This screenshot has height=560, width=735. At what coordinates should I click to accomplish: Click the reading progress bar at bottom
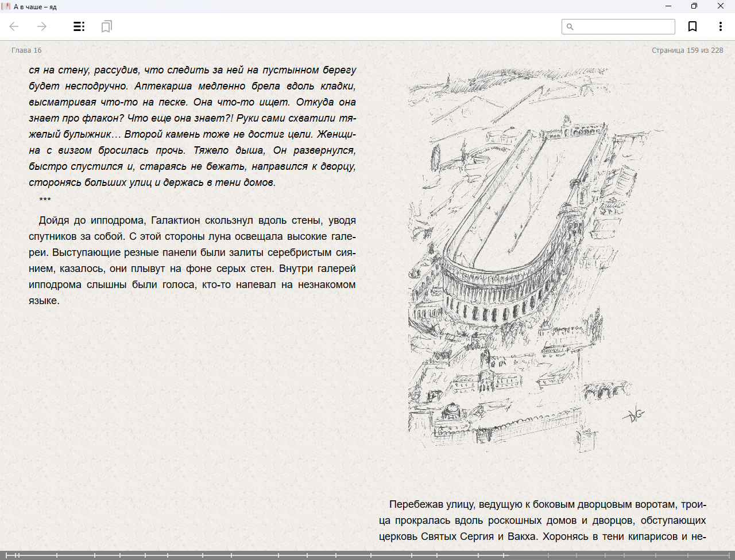[x=367, y=555]
